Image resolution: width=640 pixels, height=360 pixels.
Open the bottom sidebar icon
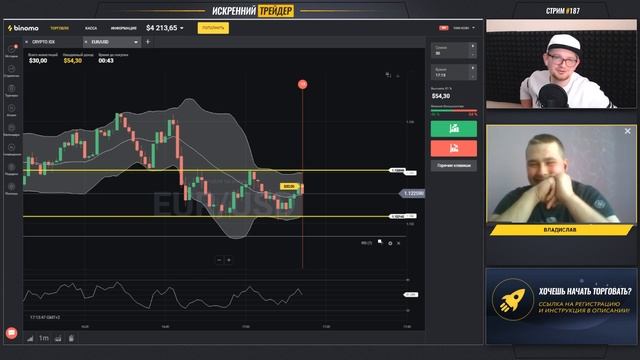(x=11, y=188)
